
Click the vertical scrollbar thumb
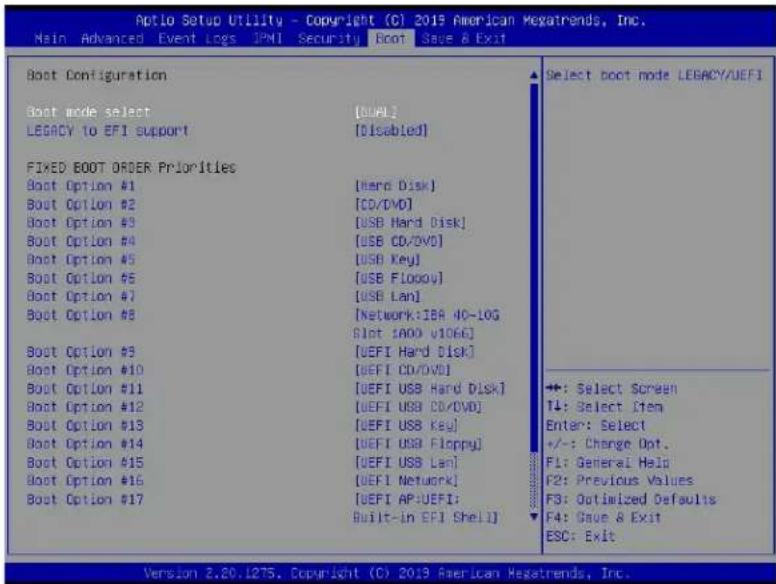(x=534, y=267)
